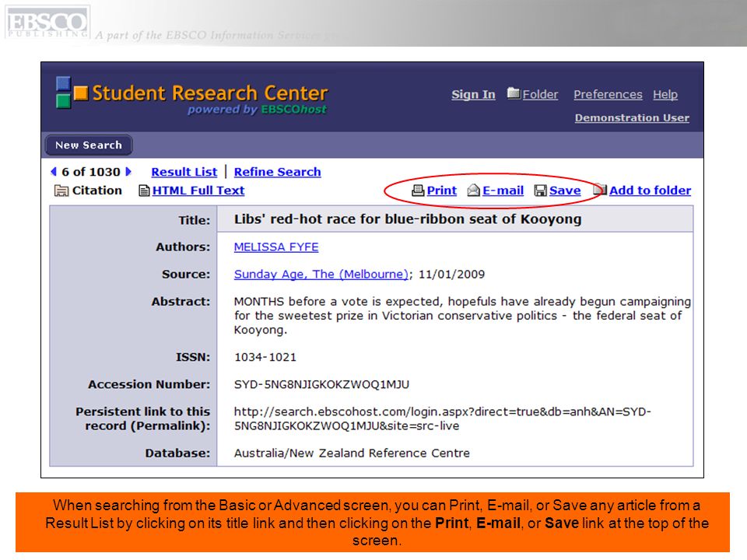
Task: Click the EBSCO Publishing logo
Action: click(47, 22)
